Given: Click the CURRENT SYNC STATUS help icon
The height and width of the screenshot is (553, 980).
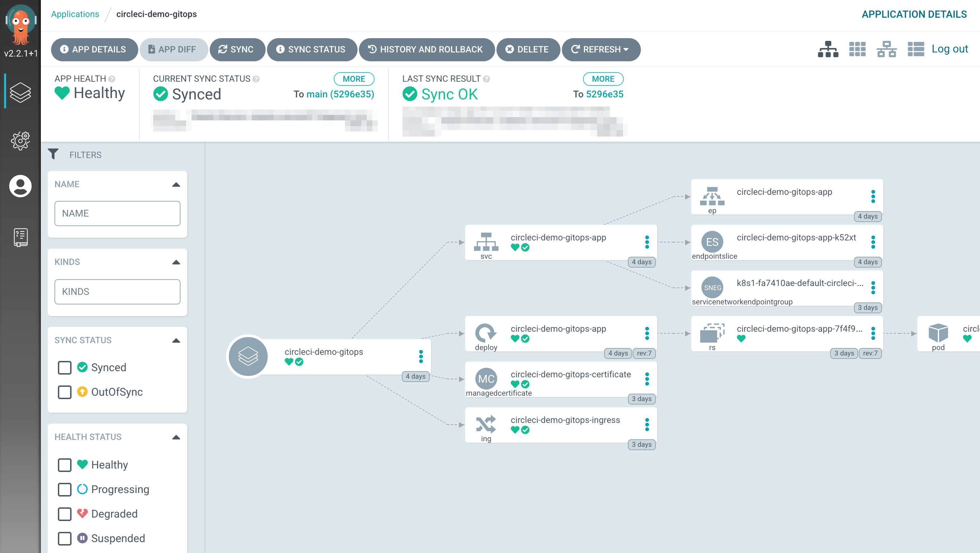Looking at the screenshot, I should 256,79.
